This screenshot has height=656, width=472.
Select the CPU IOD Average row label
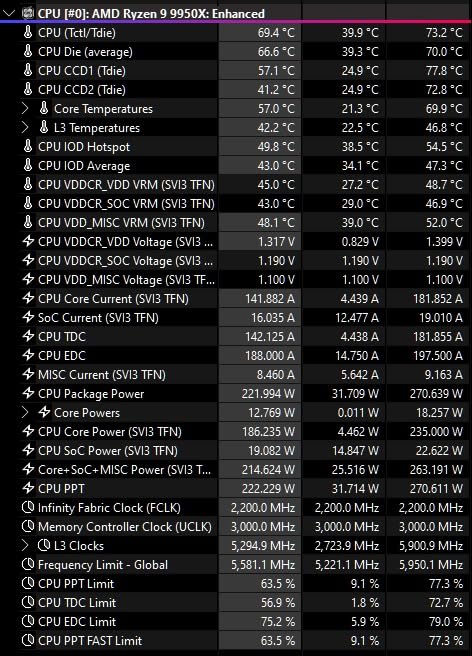(84, 166)
